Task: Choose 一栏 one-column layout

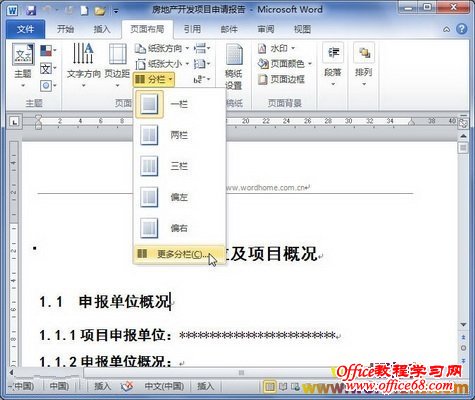Action: [179, 104]
